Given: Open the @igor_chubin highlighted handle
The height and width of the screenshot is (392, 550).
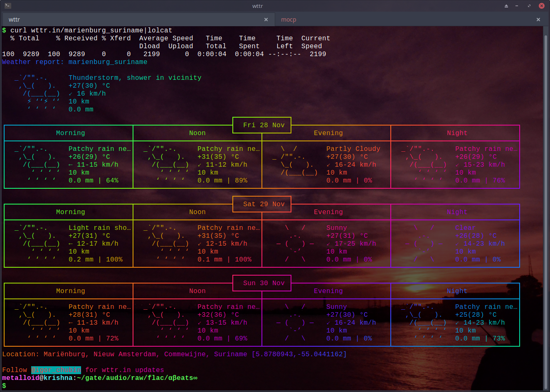Looking at the screenshot, I should tap(56, 370).
